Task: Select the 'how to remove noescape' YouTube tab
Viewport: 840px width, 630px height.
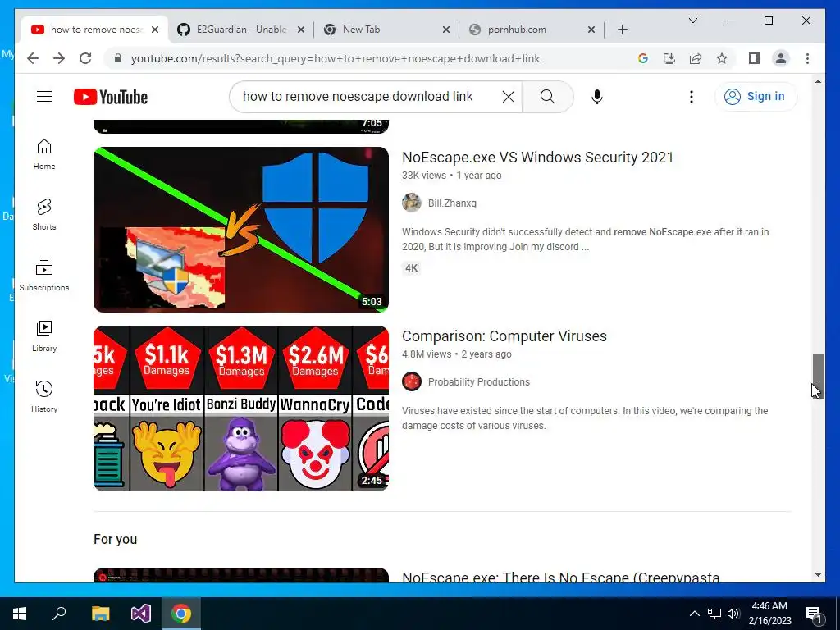Action: click(x=95, y=30)
